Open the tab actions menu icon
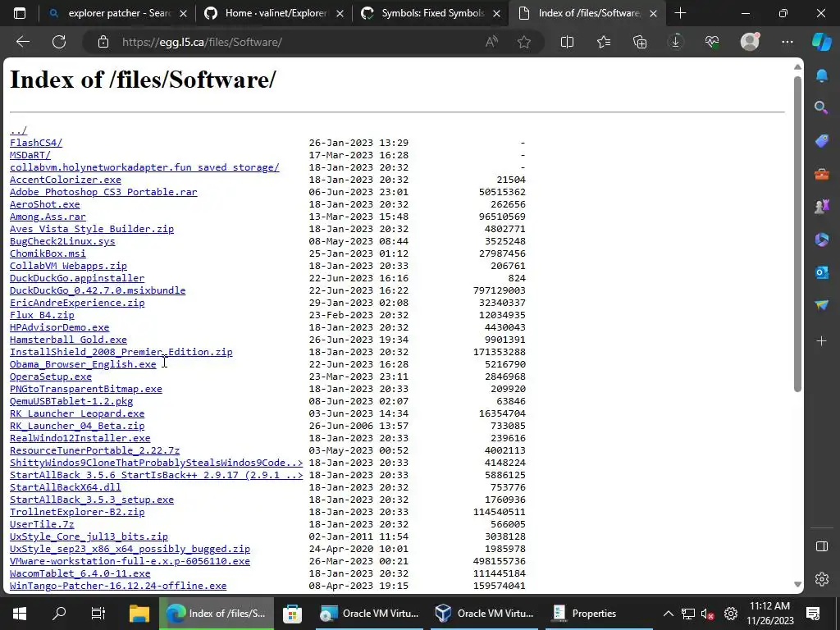Image resolution: width=840 pixels, height=630 pixels. point(20,13)
